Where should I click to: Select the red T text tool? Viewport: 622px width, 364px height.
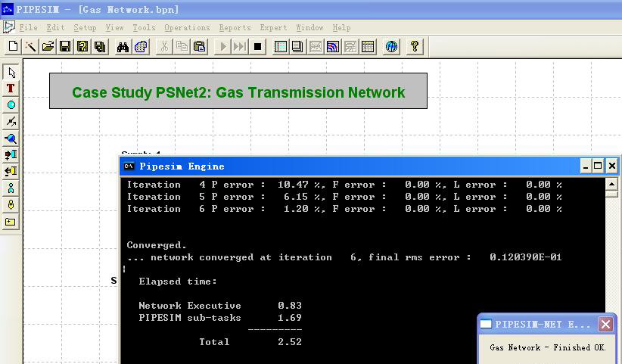(x=11, y=89)
